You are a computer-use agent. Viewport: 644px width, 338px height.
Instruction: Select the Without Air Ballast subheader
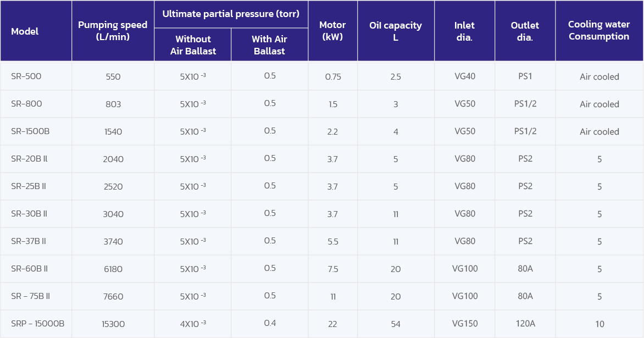pos(193,45)
